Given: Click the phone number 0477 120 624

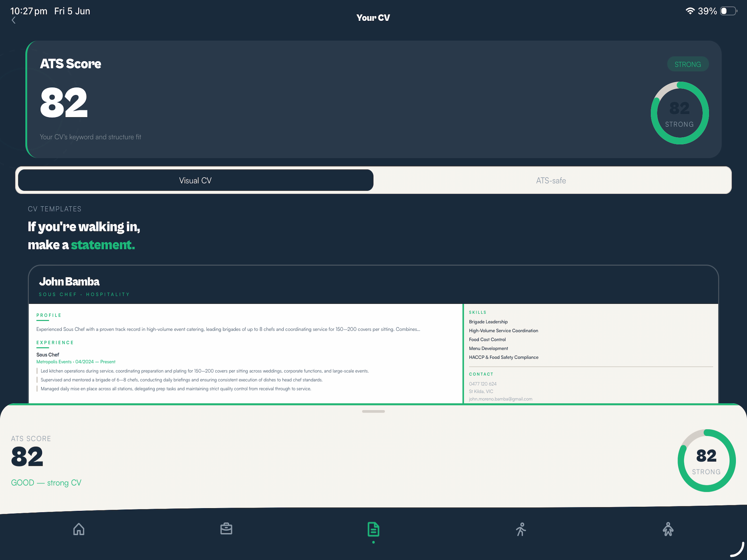Looking at the screenshot, I should point(483,384).
